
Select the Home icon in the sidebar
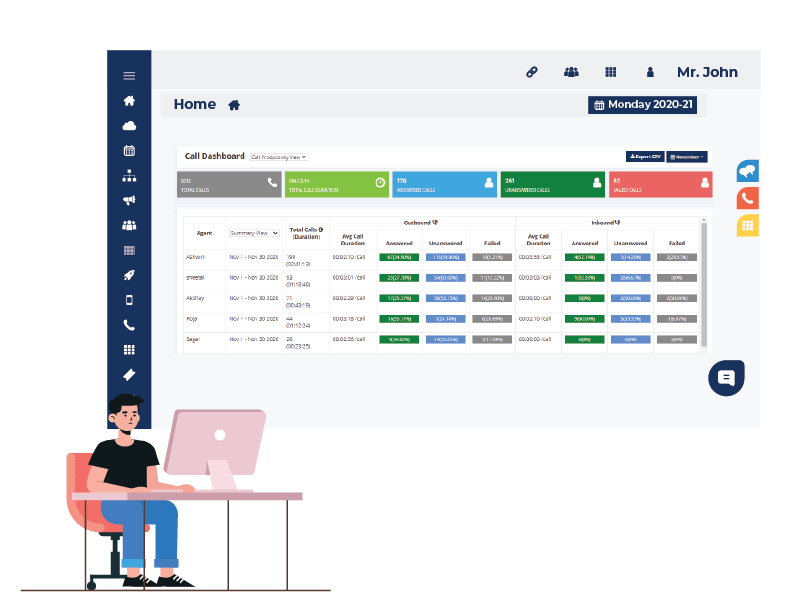click(x=129, y=100)
